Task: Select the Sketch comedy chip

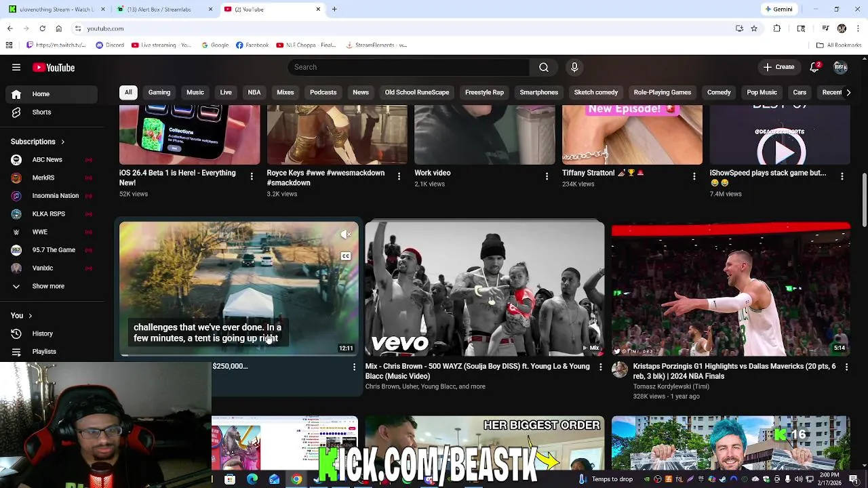Action: (596, 92)
